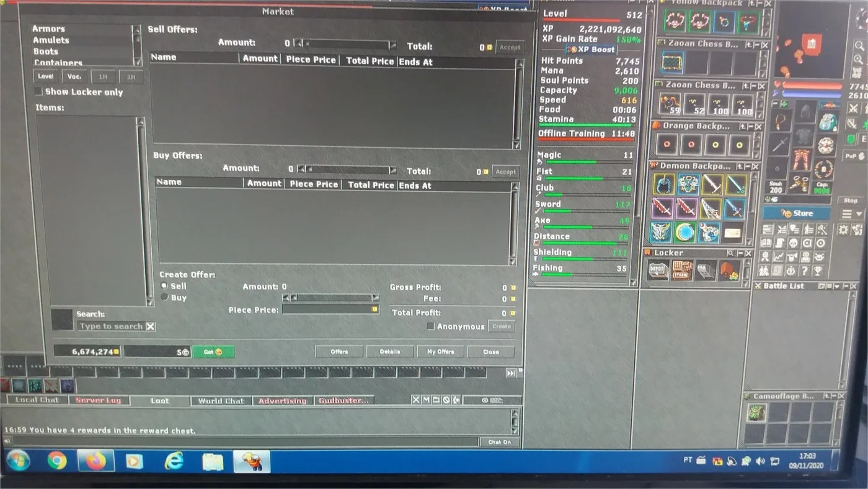Open Windows Explorer folder on taskbar
This screenshot has width=868, height=489.
click(x=213, y=461)
